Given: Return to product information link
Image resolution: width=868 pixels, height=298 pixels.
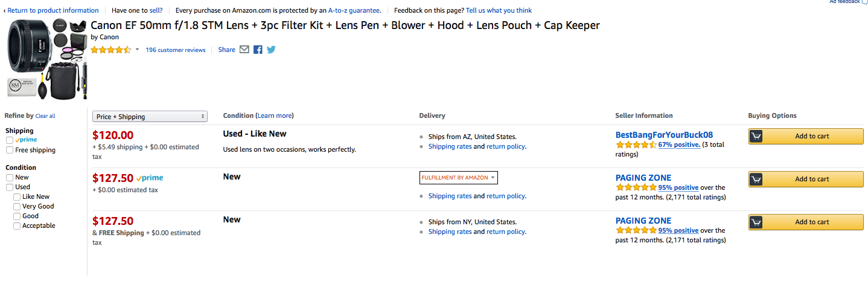Looking at the screenshot, I should click(x=51, y=10).
